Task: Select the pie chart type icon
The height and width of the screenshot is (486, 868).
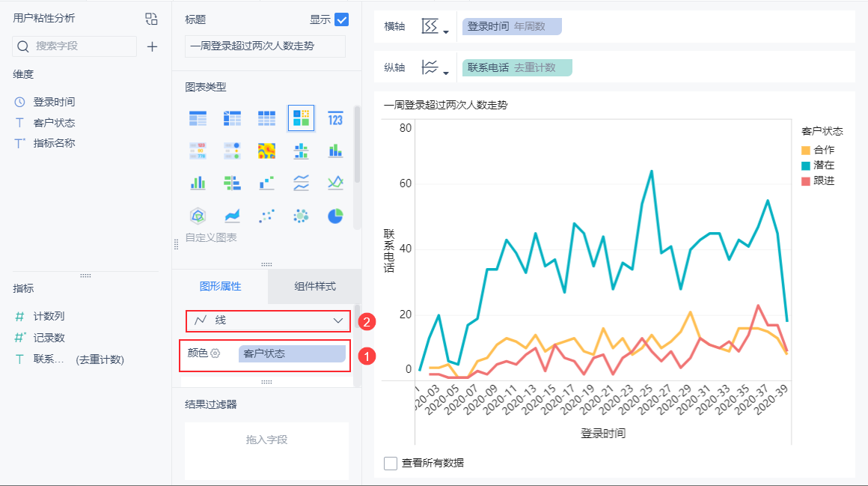Action: tap(335, 216)
